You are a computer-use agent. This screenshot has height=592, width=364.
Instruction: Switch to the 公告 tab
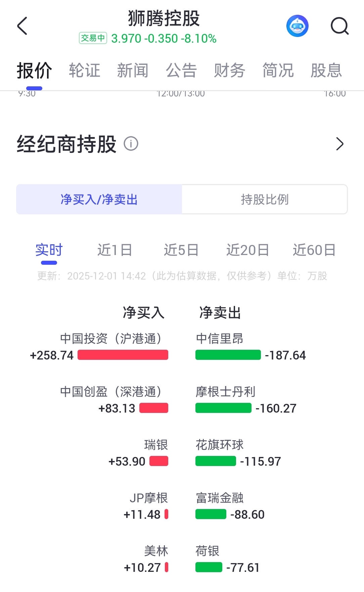(181, 71)
